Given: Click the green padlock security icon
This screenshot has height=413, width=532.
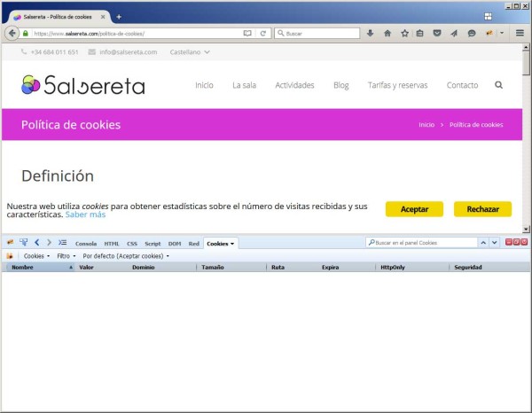Looking at the screenshot, I should [26, 33].
